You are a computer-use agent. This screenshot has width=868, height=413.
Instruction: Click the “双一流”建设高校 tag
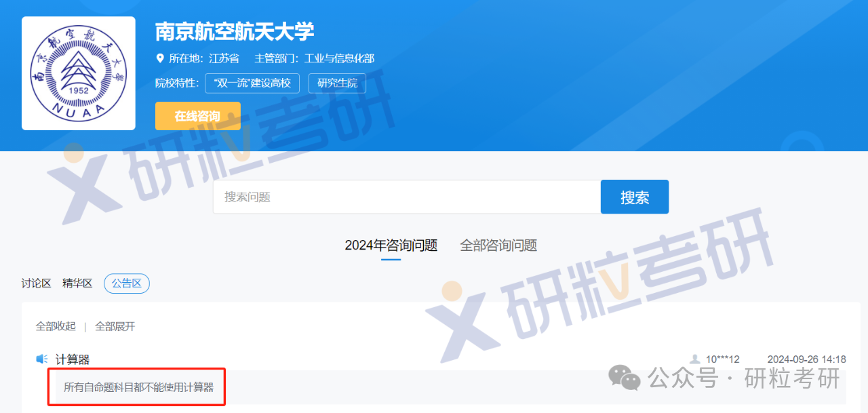tap(252, 83)
